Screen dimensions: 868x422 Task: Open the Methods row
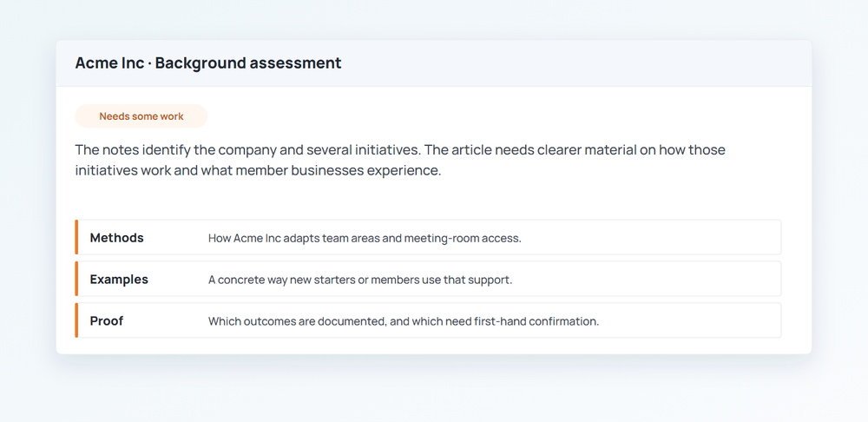[x=428, y=238]
